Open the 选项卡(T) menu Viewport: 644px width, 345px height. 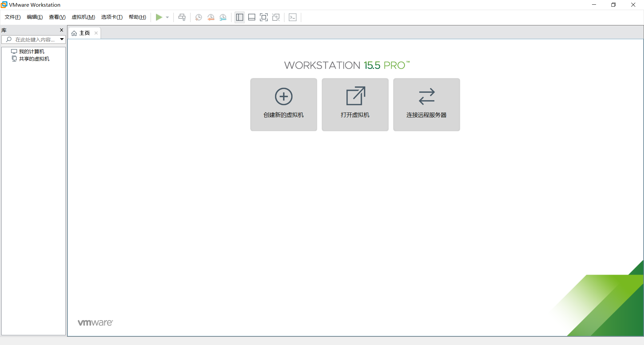[x=112, y=17]
